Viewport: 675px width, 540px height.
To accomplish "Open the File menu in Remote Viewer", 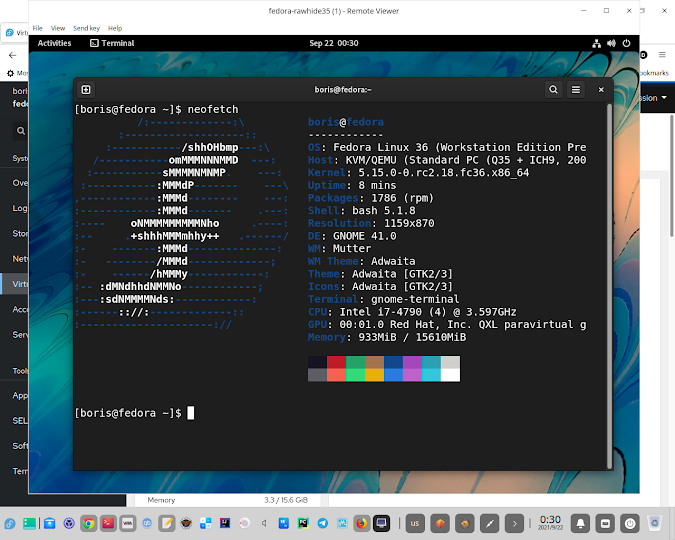I will click(x=37, y=28).
